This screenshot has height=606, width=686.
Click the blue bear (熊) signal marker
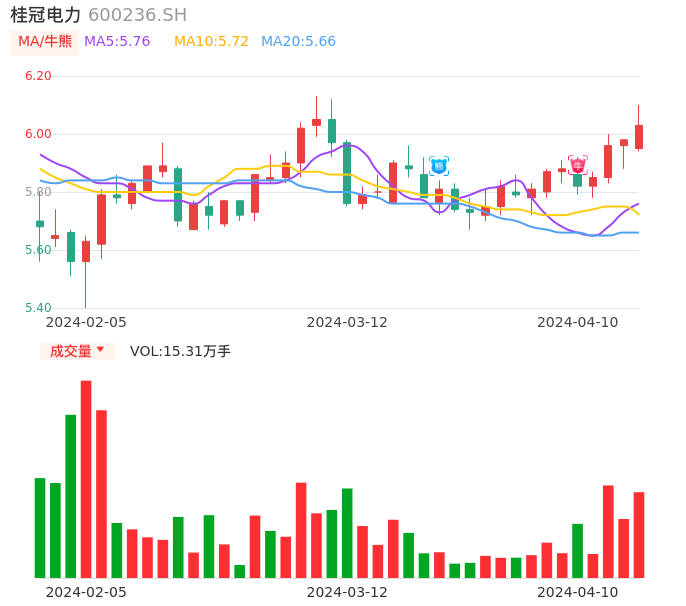pos(439,166)
